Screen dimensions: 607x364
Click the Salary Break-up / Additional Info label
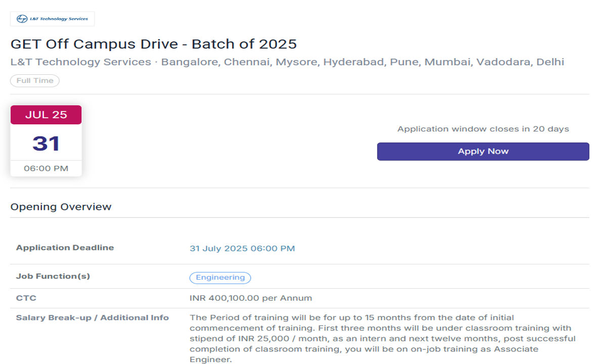click(x=93, y=318)
